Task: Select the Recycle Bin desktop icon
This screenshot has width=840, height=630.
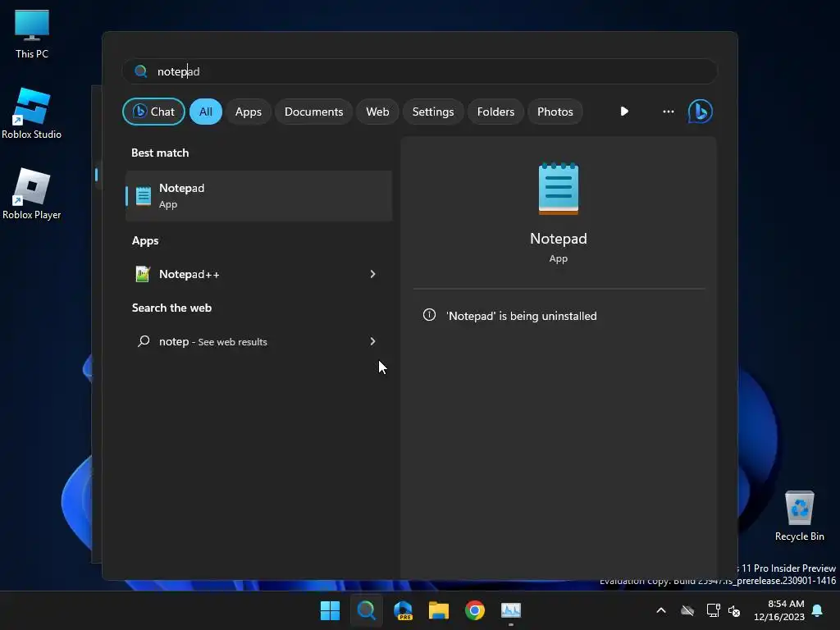Action: tap(799, 516)
